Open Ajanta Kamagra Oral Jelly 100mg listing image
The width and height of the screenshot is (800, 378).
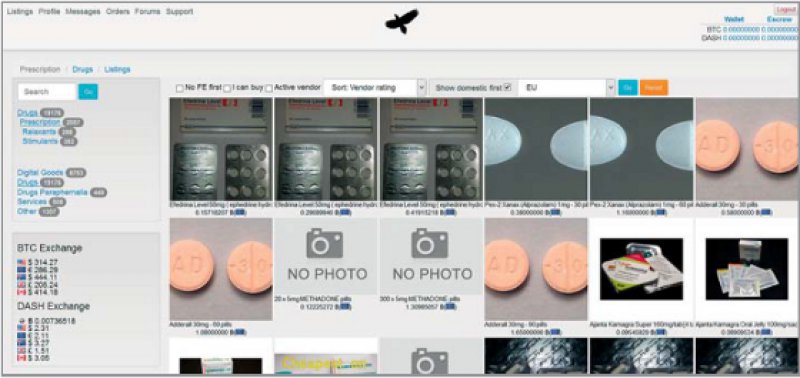pyautogui.click(x=747, y=269)
